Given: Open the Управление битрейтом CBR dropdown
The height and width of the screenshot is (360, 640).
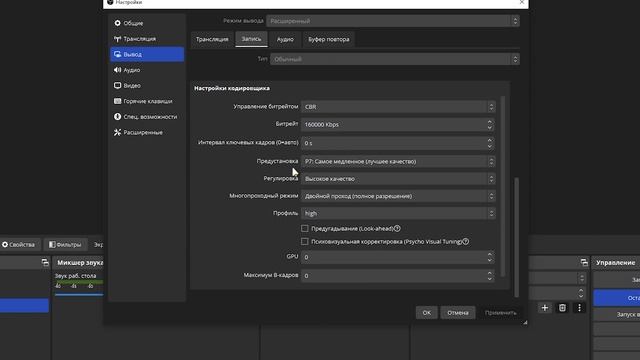Looking at the screenshot, I should [398, 107].
